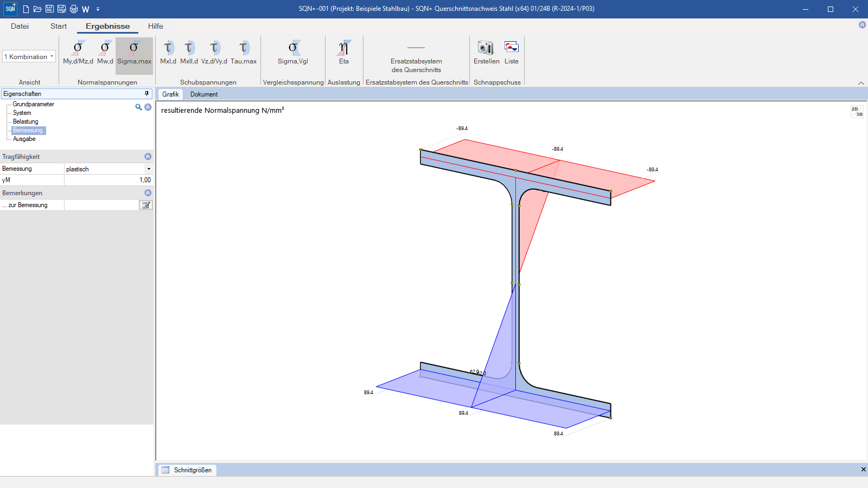This screenshot has height=488, width=868.
Task: Show Mw,d warping normal stress
Action: click(x=105, y=53)
